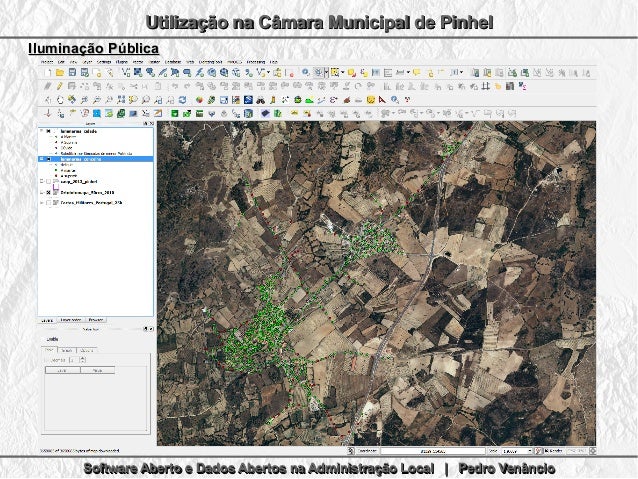
Task: Click the New Project icon
Action: coord(46,73)
